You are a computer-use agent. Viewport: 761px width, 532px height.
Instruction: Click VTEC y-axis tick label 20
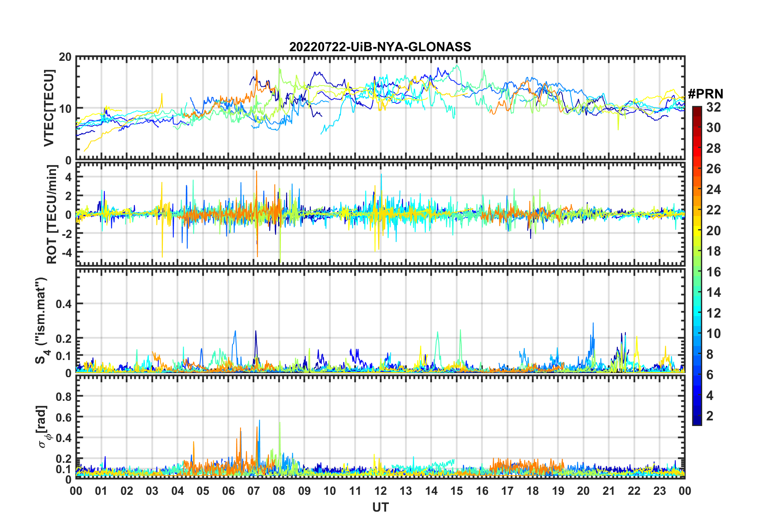[x=65, y=57]
